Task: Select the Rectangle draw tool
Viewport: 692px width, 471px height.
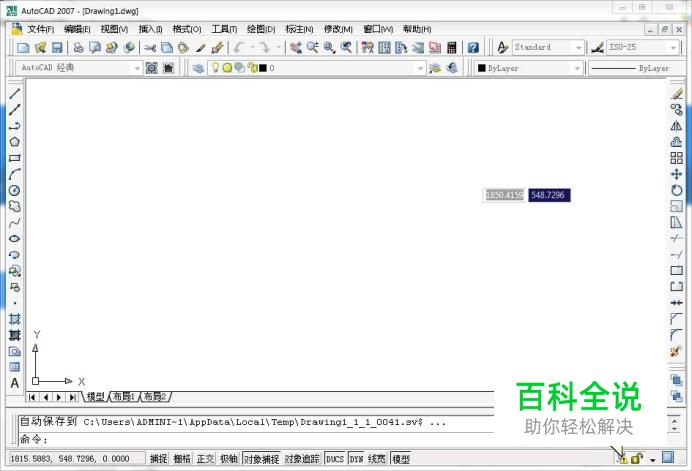Action: coord(15,158)
